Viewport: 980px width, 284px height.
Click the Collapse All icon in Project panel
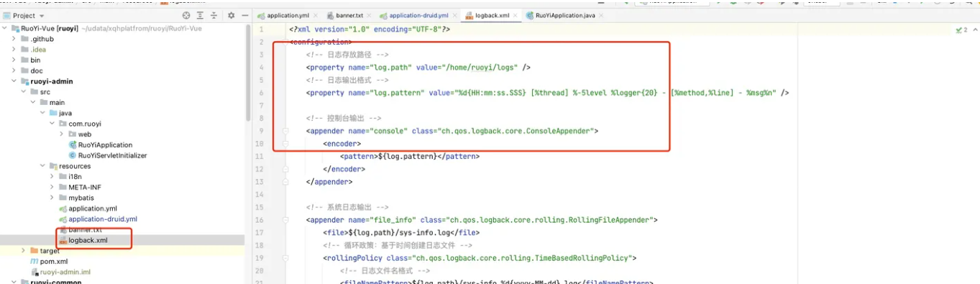(x=214, y=15)
